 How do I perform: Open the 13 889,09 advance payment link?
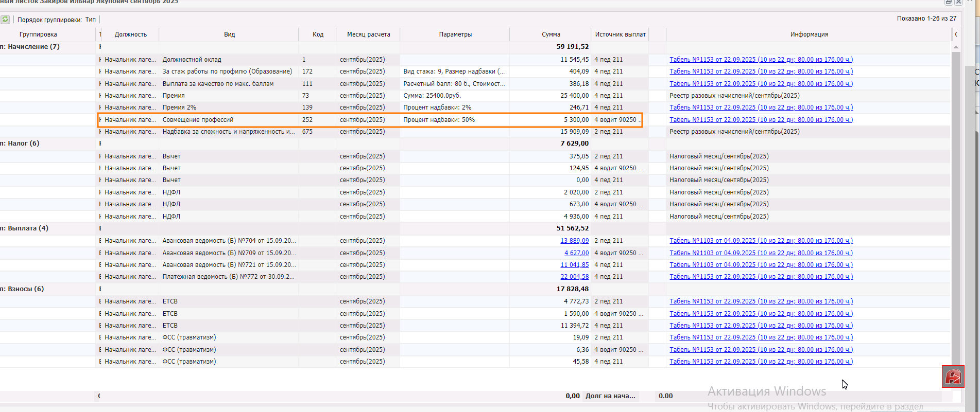pos(574,241)
